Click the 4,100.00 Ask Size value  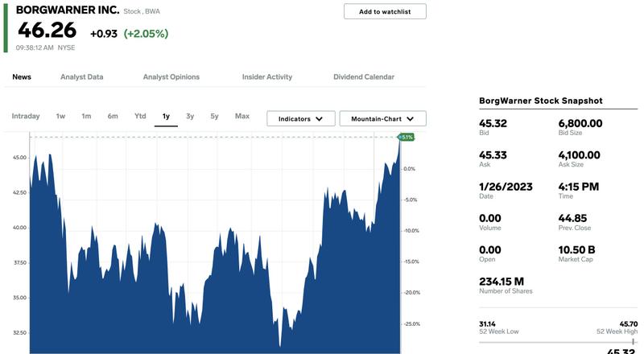coord(579,154)
